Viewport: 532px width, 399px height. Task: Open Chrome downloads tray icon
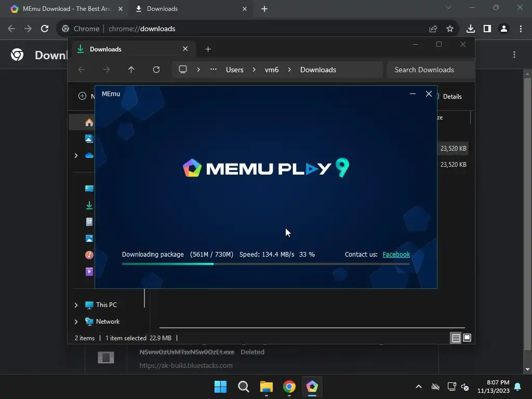click(x=471, y=29)
